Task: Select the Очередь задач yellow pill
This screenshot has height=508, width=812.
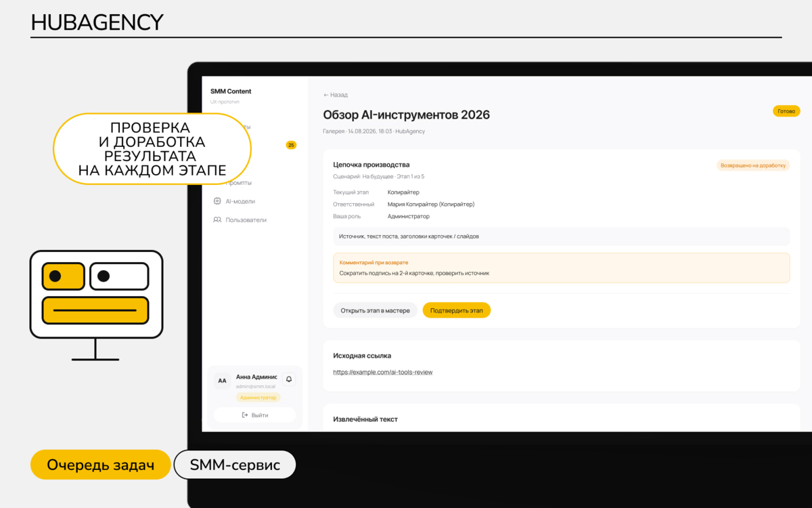Action: coord(101,465)
